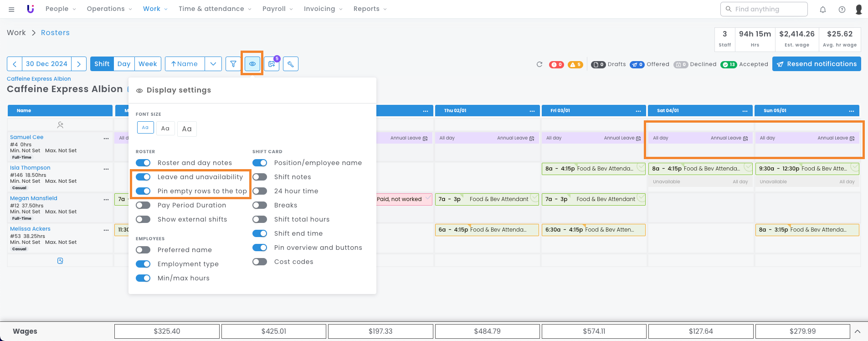Open the Payroll dropdown menu
868x341 pixels.
click(277, 9)
